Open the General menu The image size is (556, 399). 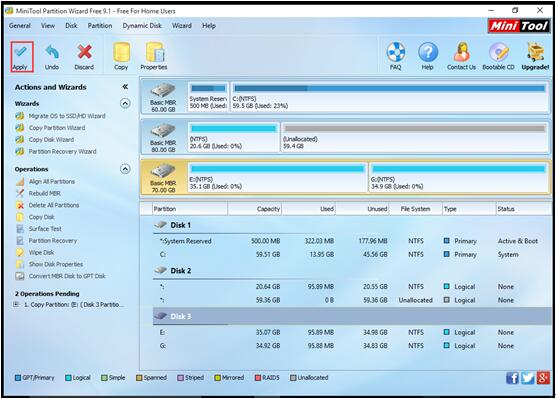point(20,26)
